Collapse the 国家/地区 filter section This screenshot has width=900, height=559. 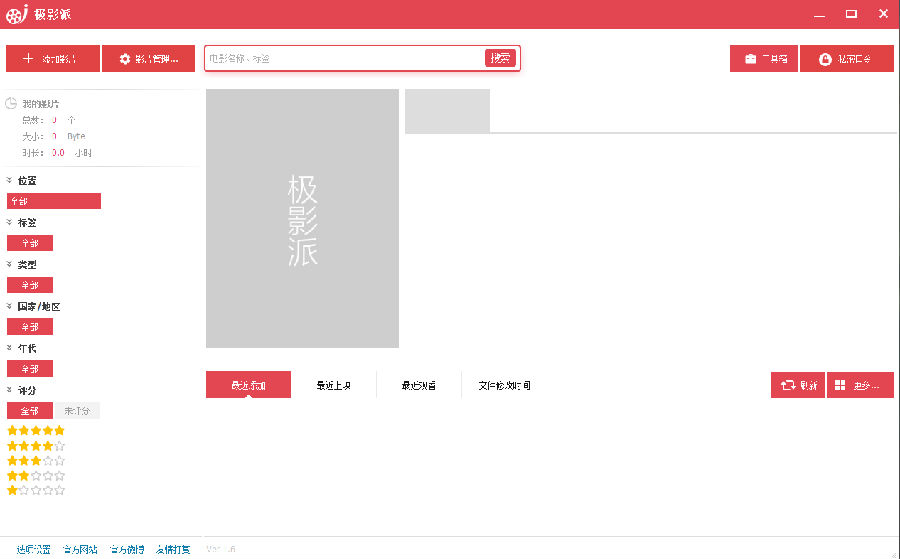pos(9,306)
